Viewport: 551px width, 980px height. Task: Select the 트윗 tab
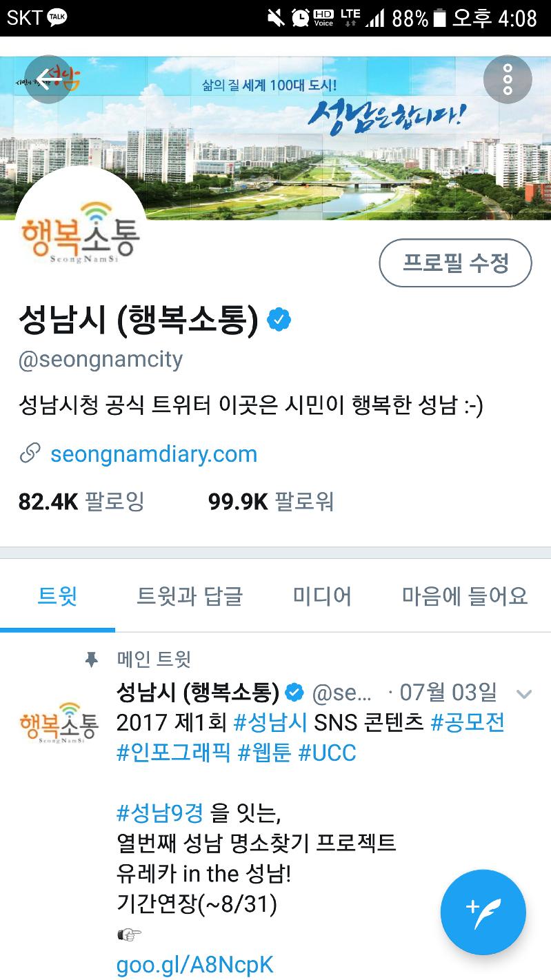click(57, 596)
